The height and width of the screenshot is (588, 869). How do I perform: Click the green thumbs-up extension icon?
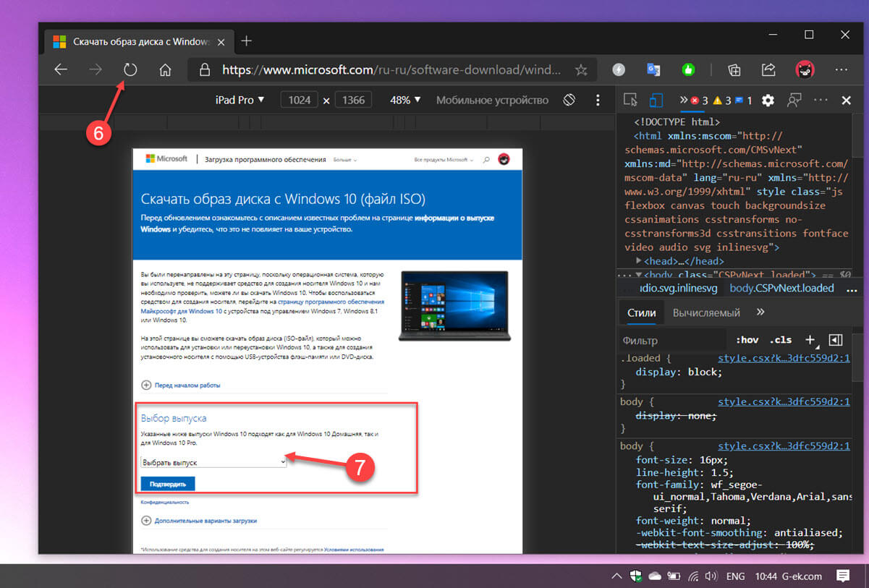688,70
